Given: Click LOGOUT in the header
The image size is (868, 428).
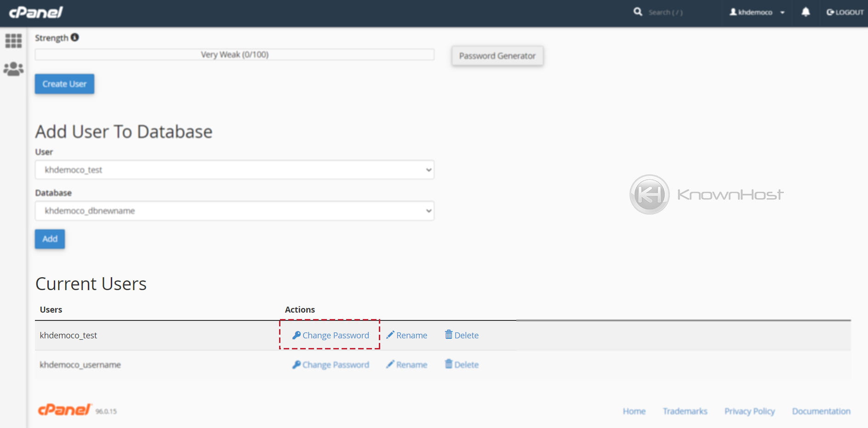Looking at the screenshot, I should [x=845, y=12].
